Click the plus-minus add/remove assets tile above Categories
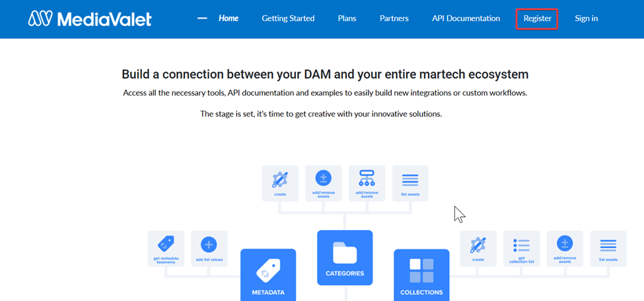 [x=323, y=183]
